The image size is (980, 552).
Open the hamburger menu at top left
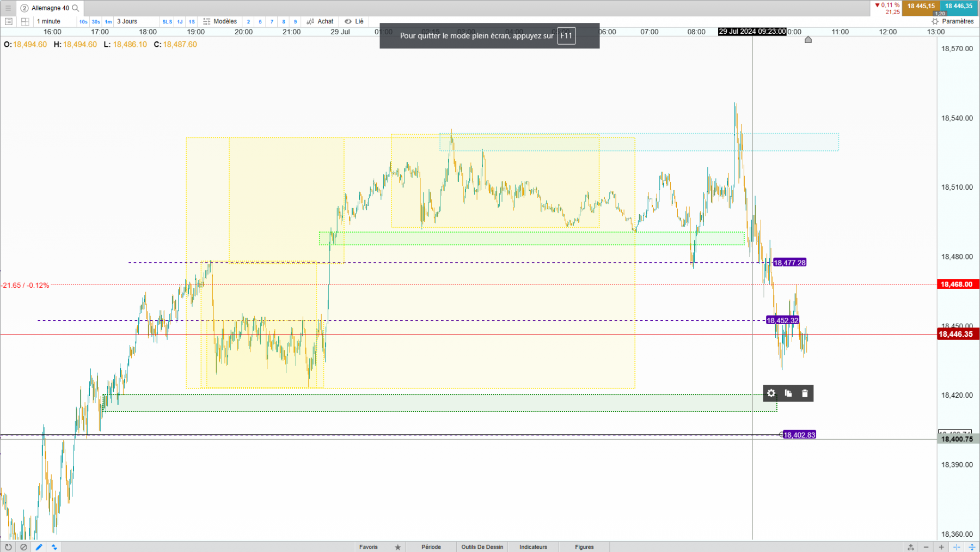point(8,8)
